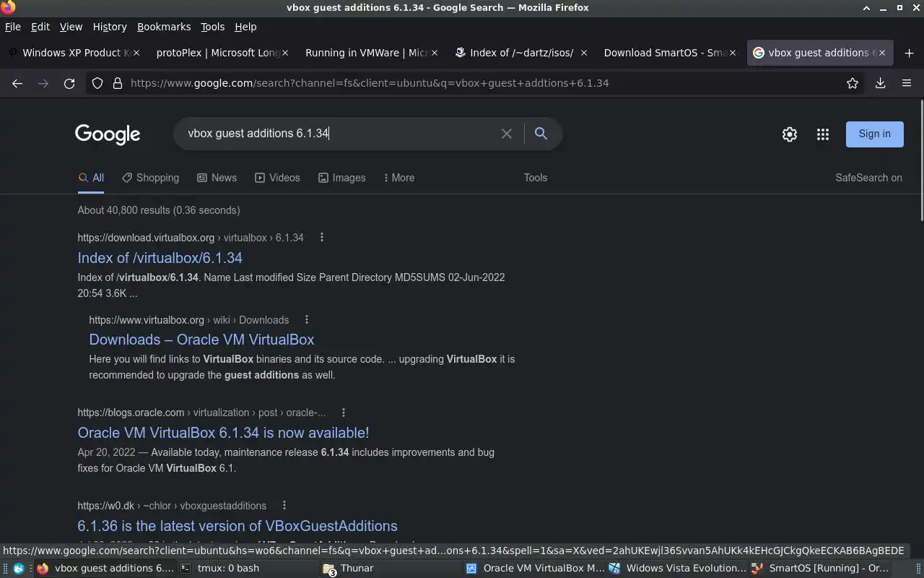Switch to tmux: 0 bash taskbar window
The width and height of the screenshot is (924, 578).
[248, 569]
